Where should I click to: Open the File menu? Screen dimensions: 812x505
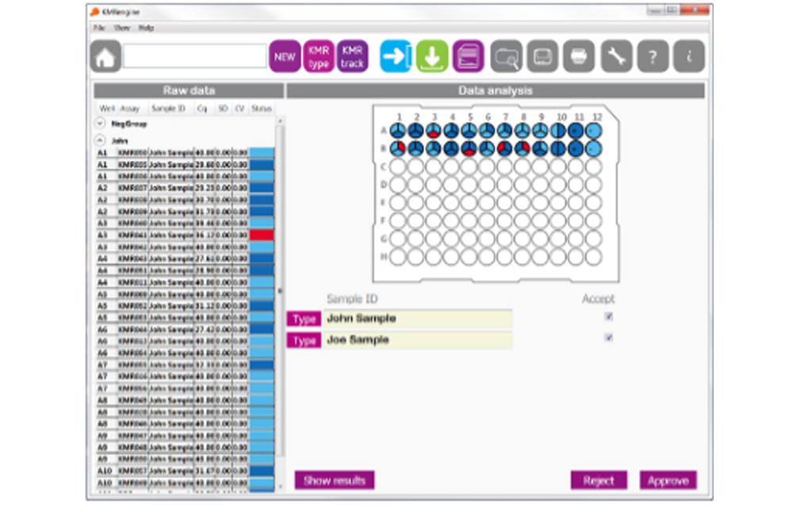point(100,28)
